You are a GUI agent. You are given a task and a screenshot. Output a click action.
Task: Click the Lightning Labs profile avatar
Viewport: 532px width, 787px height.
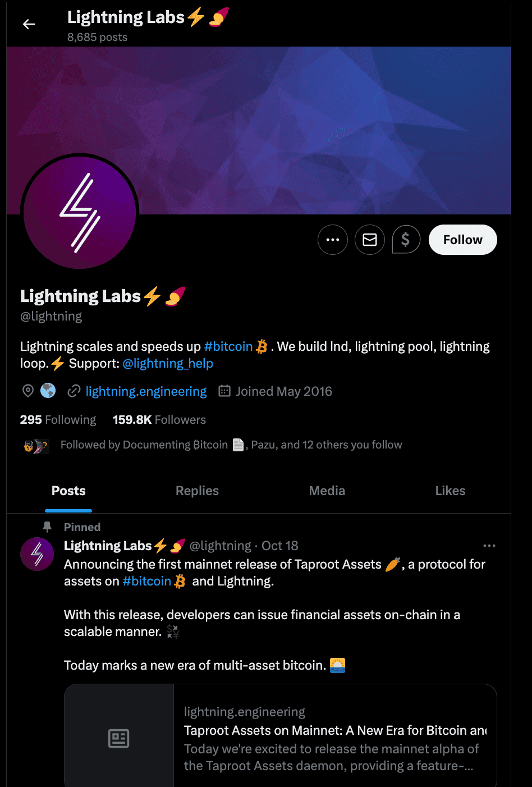pos(80,213)
